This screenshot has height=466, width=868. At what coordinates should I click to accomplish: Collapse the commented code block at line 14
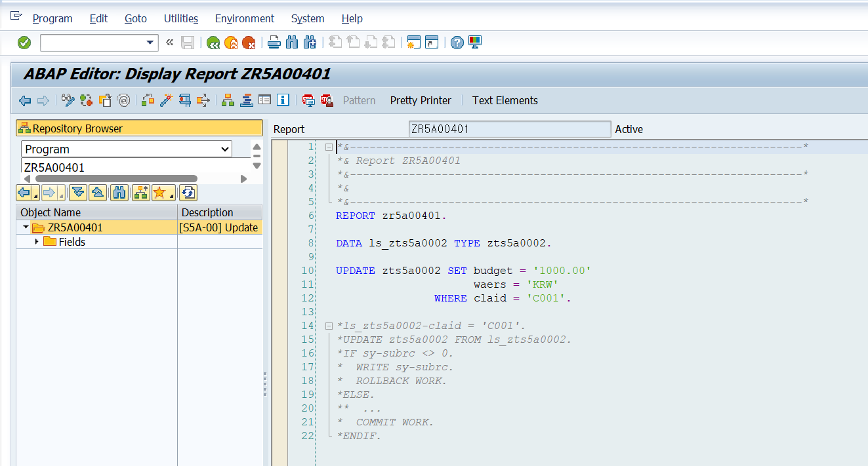pyautogui.click(x=329, y=326)
